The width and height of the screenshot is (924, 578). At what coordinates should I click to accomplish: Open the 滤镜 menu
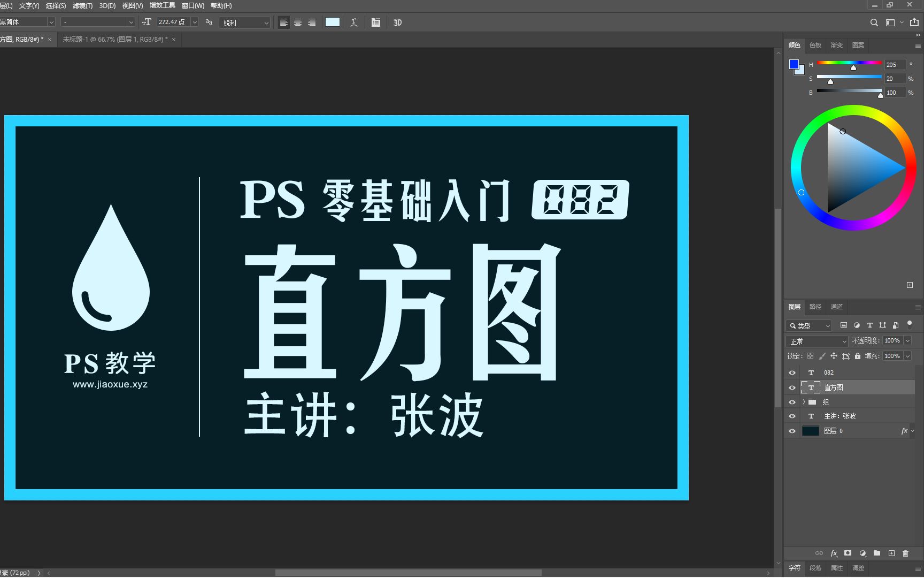click(82, 5)
